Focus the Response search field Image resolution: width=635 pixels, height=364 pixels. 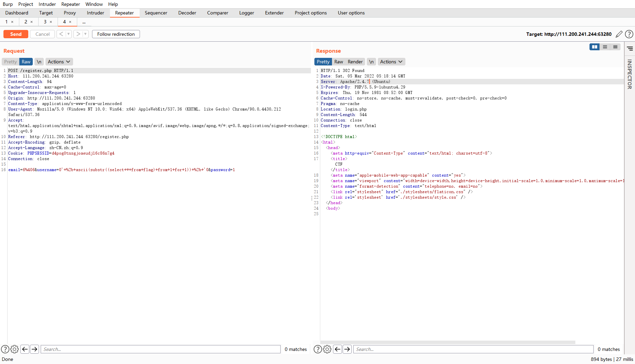[x=473, y=349]
